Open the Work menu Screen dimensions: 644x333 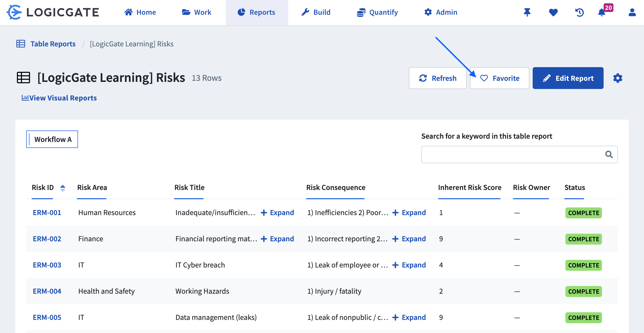[196, 12]
